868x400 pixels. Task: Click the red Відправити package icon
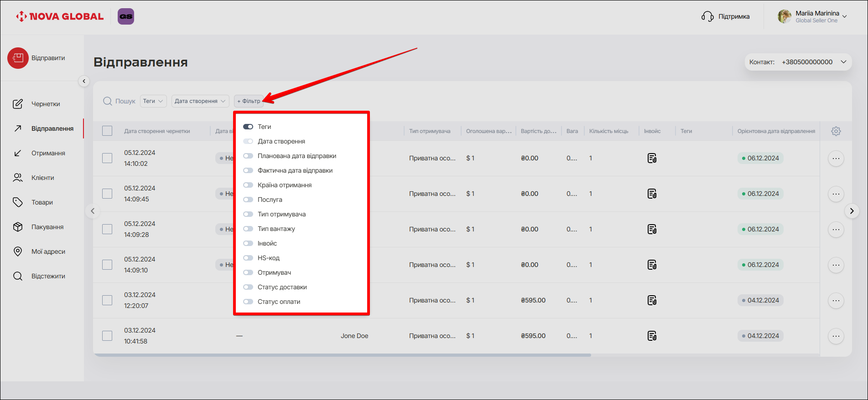(18, 58)
